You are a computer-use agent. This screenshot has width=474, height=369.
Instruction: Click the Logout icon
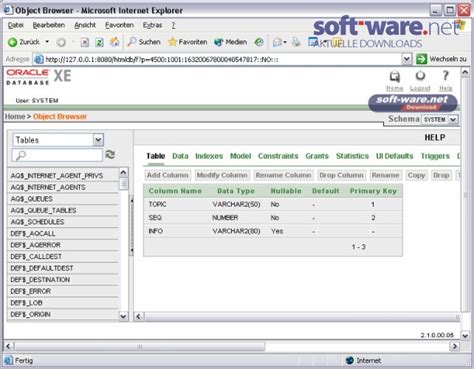(x=420, y=76)
